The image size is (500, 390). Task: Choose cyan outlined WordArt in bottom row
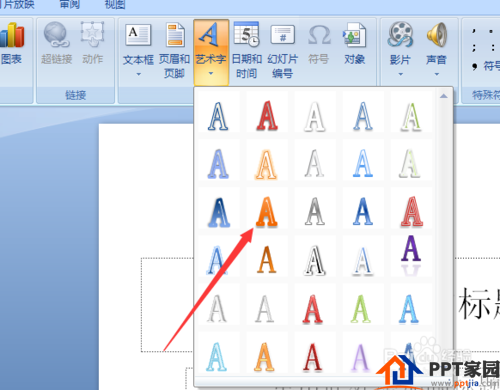(x=217, y=356)
